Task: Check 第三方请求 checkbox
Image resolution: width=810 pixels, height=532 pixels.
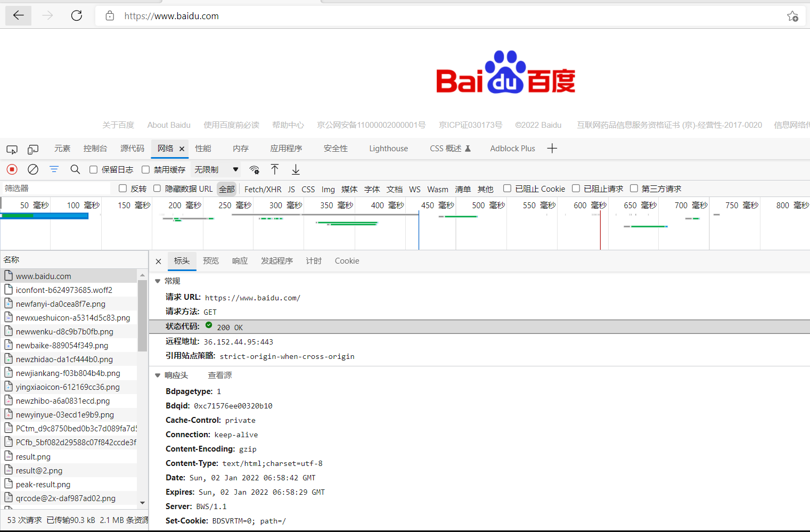Action: pos(634,188)
